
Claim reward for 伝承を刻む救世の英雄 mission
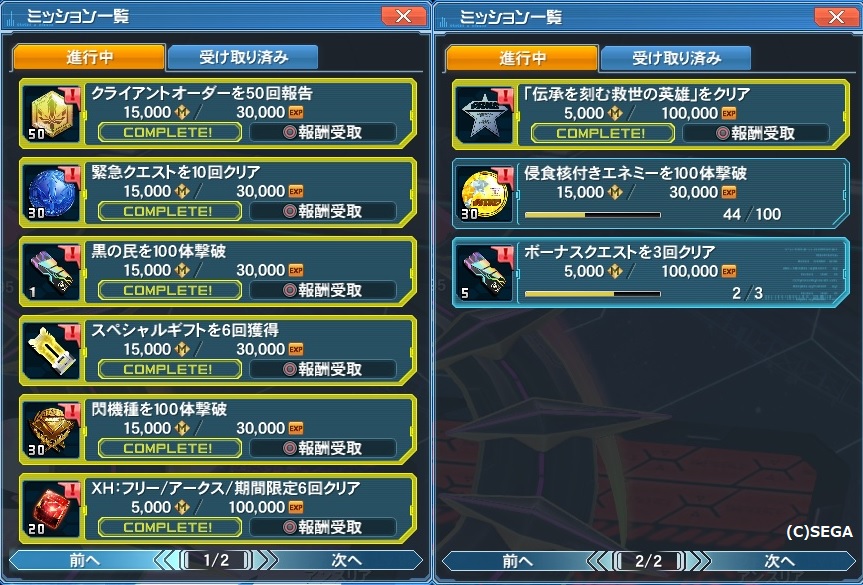point(756,133)
